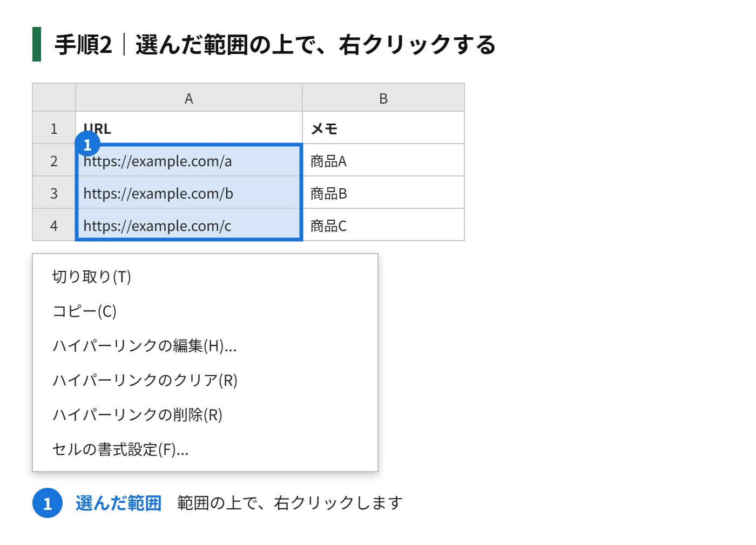
Task: Click cell containing https://example.com/b
Action: click(x=189, y=193)
